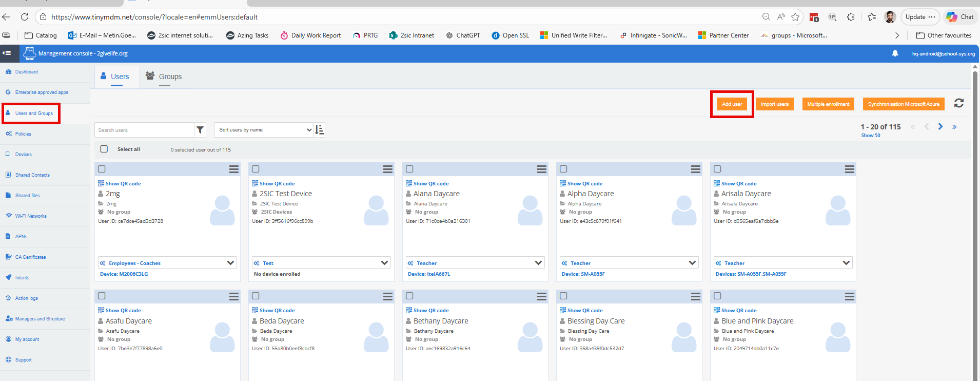Open hamburger menu on Arisala Daycare card
This screenshot has width=980, height=381.
tap(849, 169)
